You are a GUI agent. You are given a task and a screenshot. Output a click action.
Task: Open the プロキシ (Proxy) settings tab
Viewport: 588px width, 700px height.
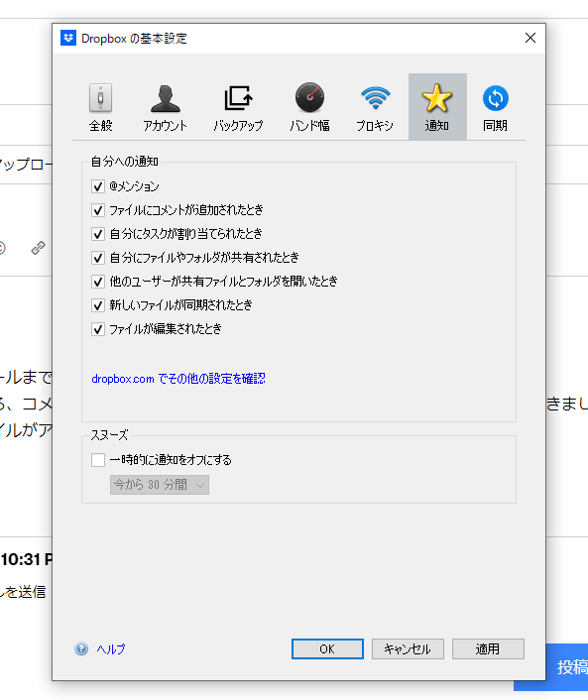[375, 107]
